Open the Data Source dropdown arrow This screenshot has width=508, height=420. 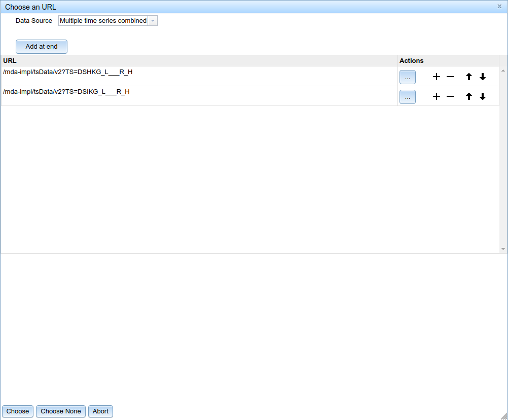(x=153, y=21)
